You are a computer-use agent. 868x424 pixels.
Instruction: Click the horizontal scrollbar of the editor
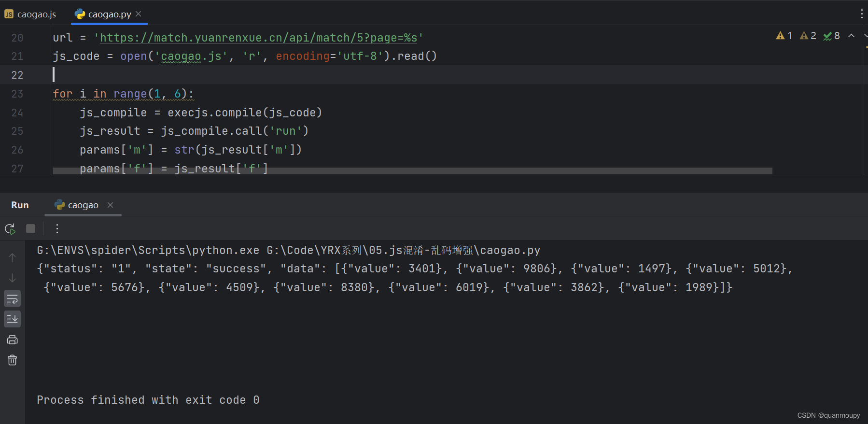(x=412, y=171)
